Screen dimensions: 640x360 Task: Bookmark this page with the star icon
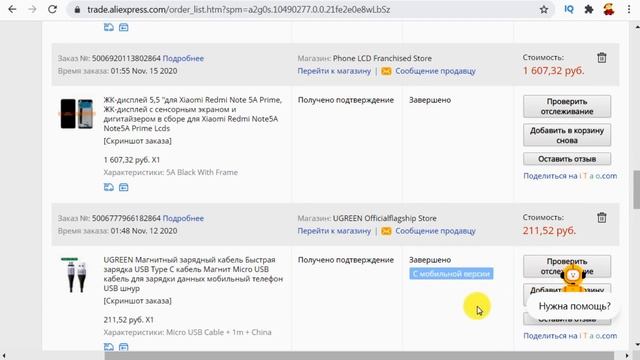544,9
